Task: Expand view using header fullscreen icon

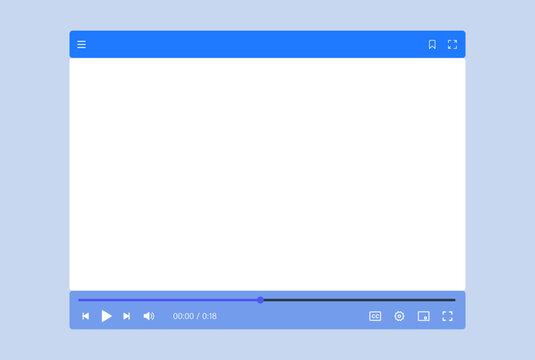Action: point(452,44)
